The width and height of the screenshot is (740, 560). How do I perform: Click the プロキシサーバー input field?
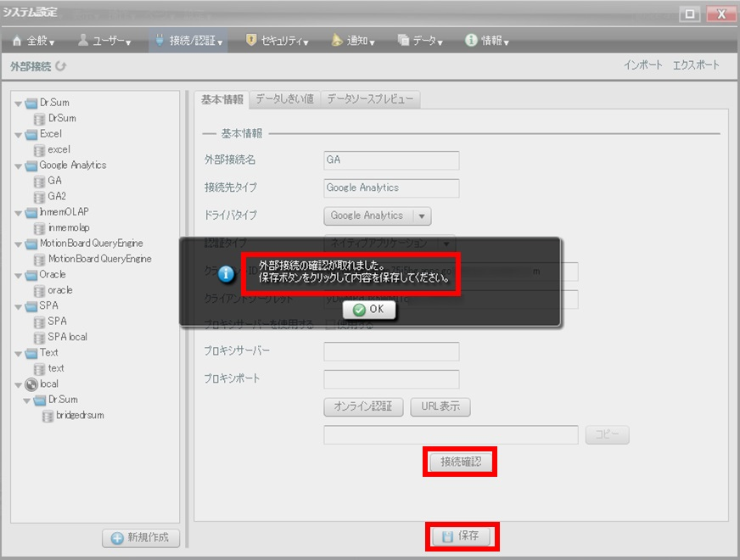click(x=391, y=351)
